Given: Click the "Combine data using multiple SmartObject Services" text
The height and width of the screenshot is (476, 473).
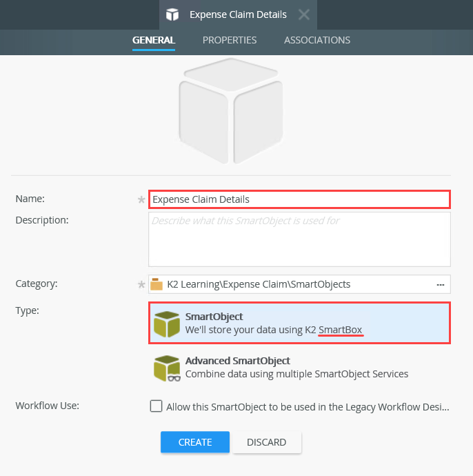Looking at the screenshot, I should (x=296, y=374).
